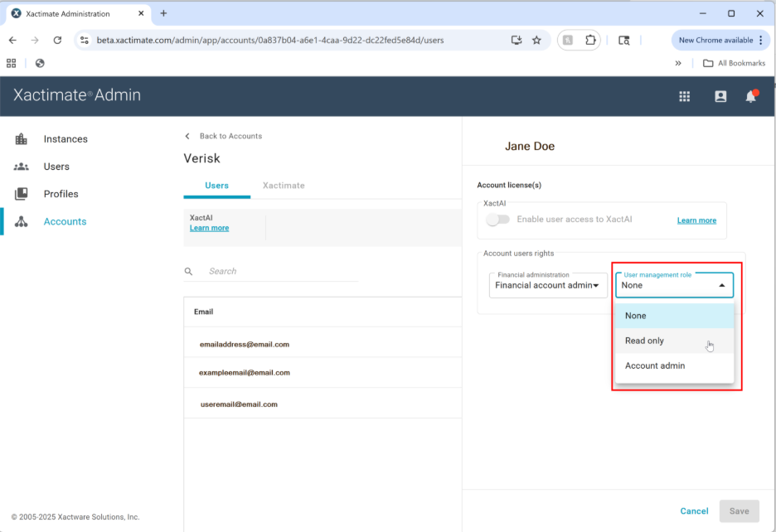Screen dimensions: 776x532
Task: Bookmark this page with star icon
Action: 536,40
